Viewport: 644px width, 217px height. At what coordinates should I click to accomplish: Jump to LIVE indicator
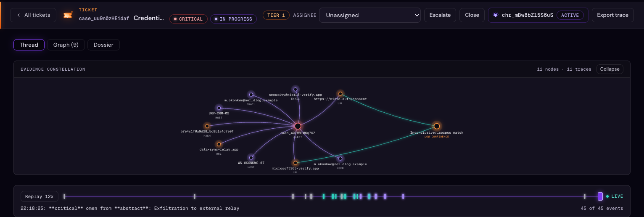coord(615,196)
